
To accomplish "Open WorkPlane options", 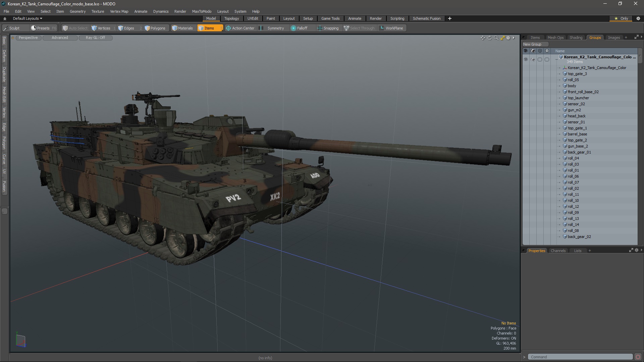I will 391,28.
